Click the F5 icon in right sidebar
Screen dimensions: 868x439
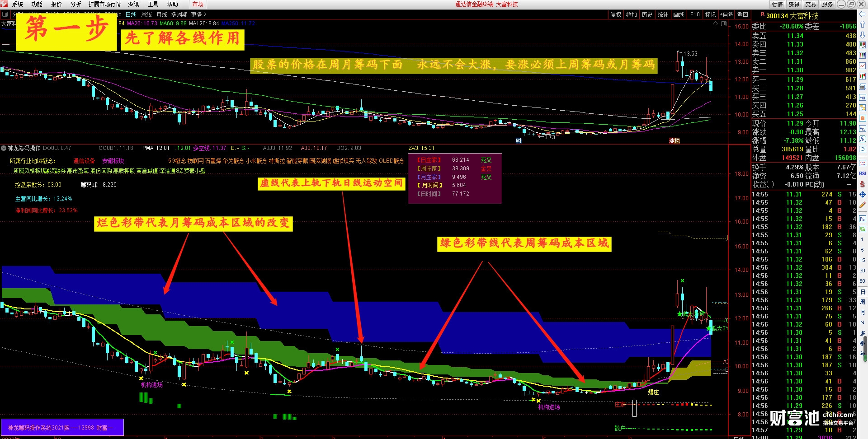[x=863, y=219]
